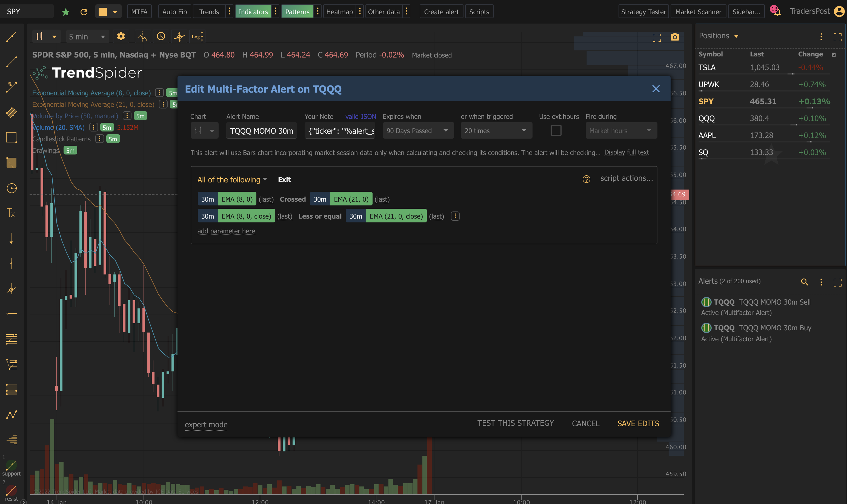Image resolution: width=847 pixels, height=504 pixels.
Task: Open the color swatch dropdown arrow
Action: (115, 12)
